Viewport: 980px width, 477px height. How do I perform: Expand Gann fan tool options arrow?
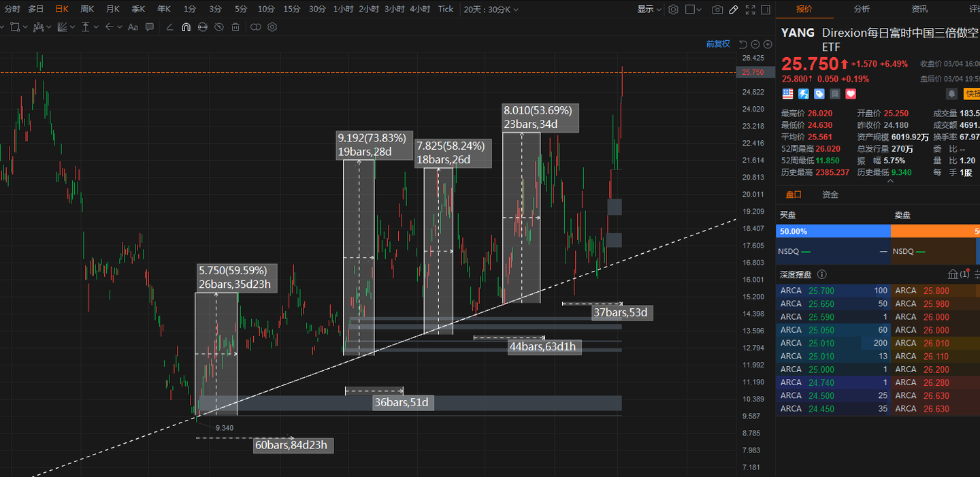click(x=72, y=27)
